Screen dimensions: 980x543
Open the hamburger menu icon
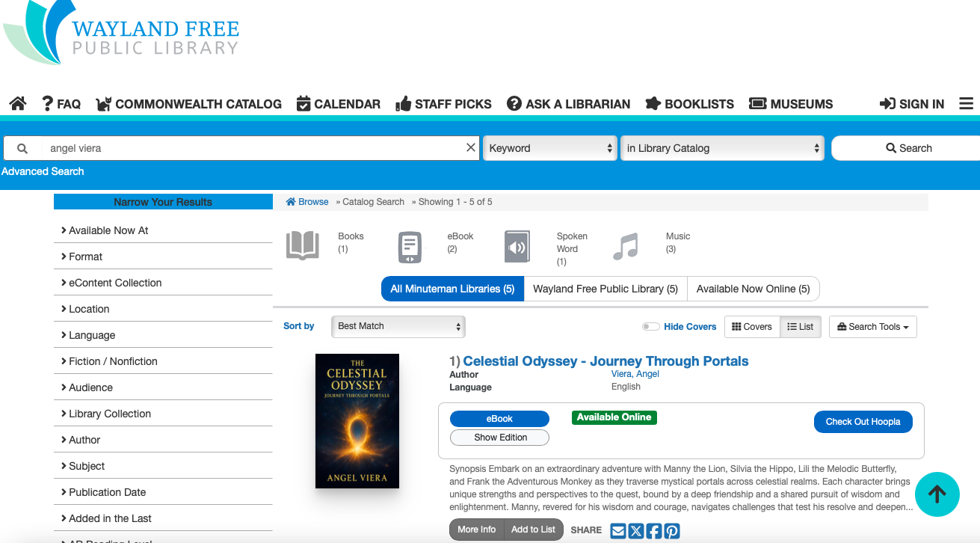(966, 104)
